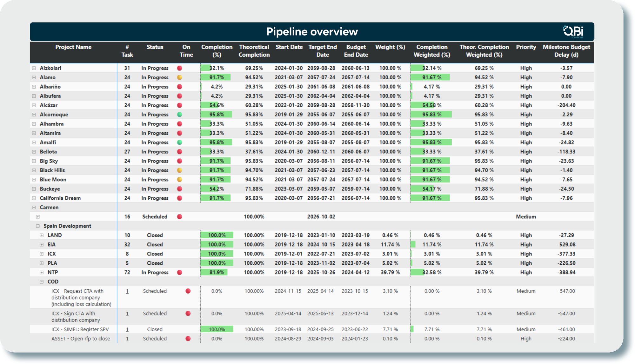Click the yellow status dot for Black Hills
The width and height of the screenshot is (635, 364).
click(179, 170)
